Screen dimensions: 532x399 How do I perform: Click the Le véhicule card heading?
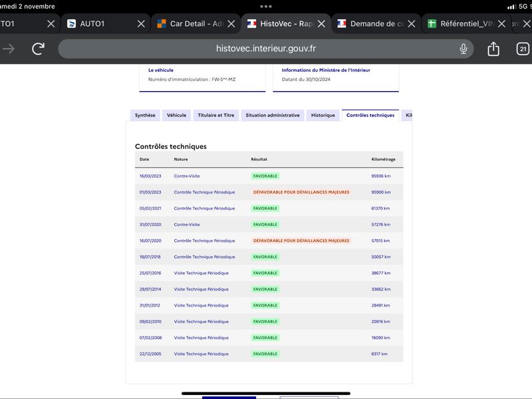tap(161, 70)
